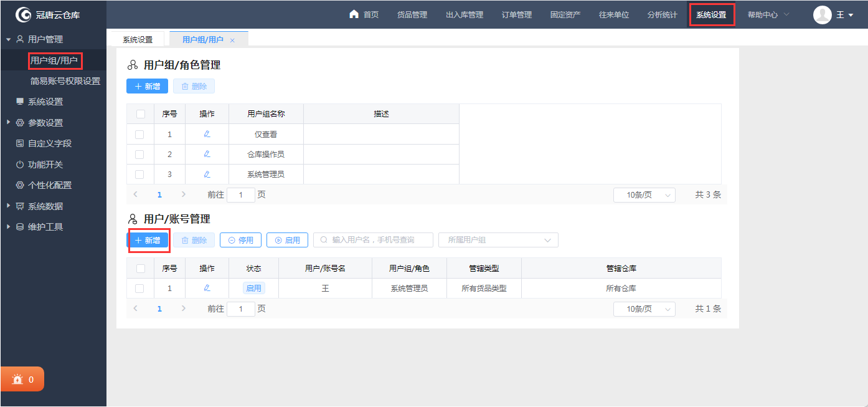This screenshot has height=407, width=868.
Task: Edit the 系统管理员 group pencil icon
Action: click(207, 174)
